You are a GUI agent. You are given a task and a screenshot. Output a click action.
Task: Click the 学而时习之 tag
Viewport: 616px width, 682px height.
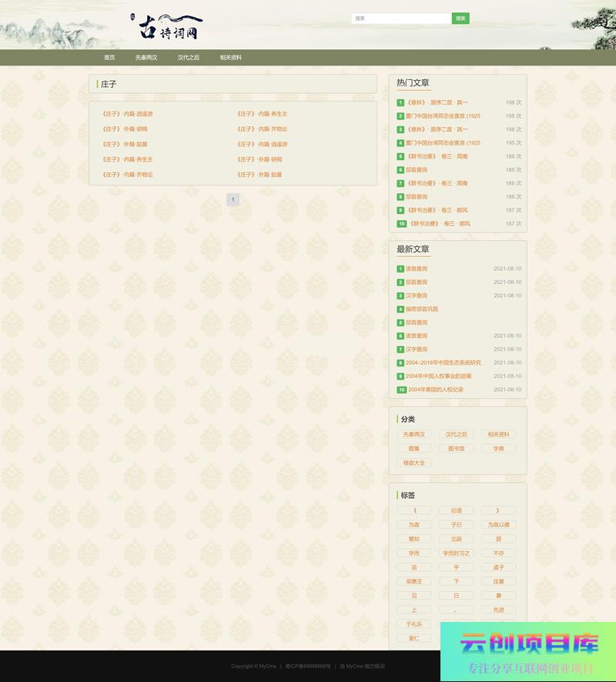point(457,553)
